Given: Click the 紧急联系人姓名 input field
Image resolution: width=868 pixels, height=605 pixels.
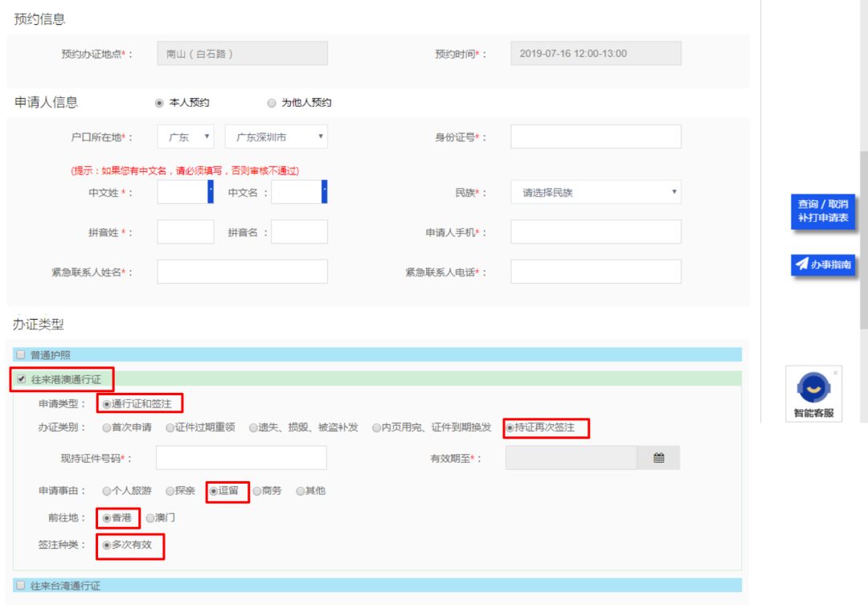Looking at the screenshot, I should pos(243,272).
